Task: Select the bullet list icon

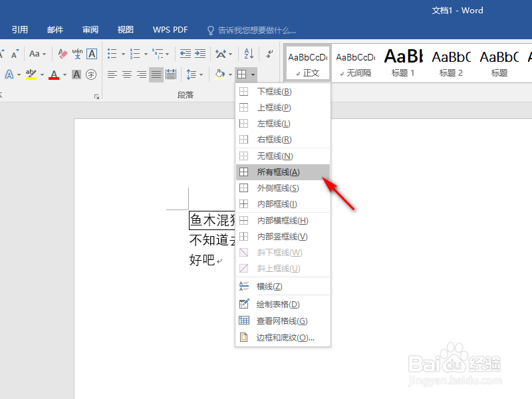Action: (112, 53)
